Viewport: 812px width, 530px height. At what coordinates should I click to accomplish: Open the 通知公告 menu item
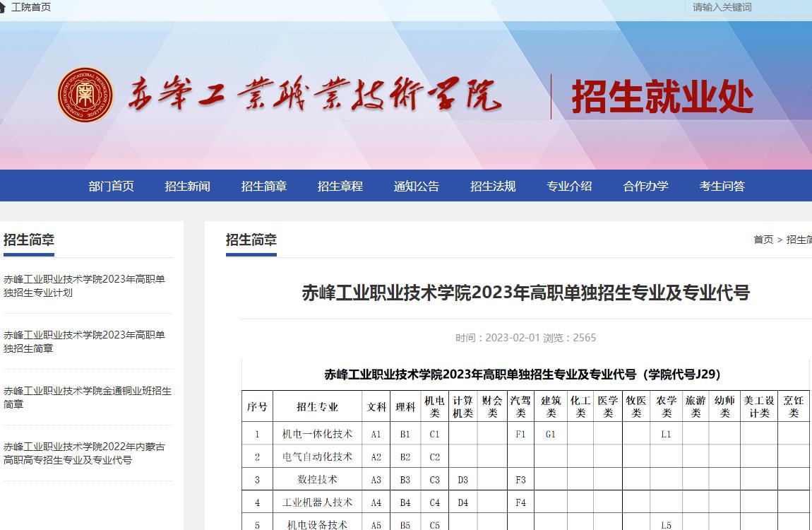(x=417, y=186)
